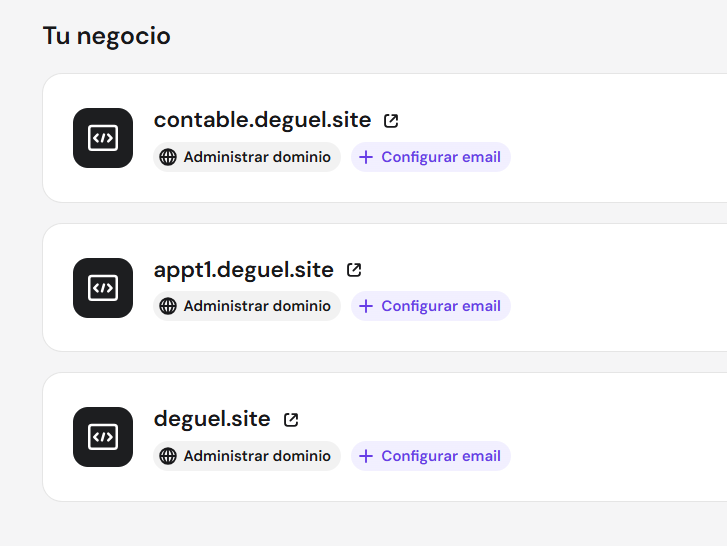The width and height of the screenshot is (727, 546).
Task: Open contable.deguel.site via external link icon
Action: tap(391, 121)
